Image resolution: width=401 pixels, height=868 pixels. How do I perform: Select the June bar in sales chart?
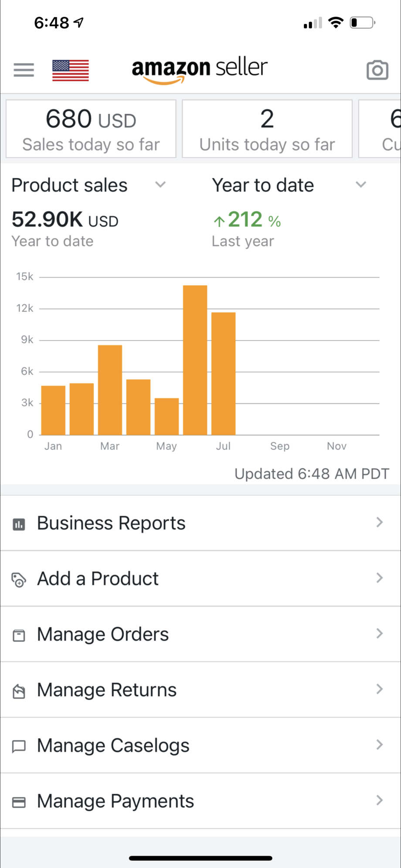pos(195,360)
